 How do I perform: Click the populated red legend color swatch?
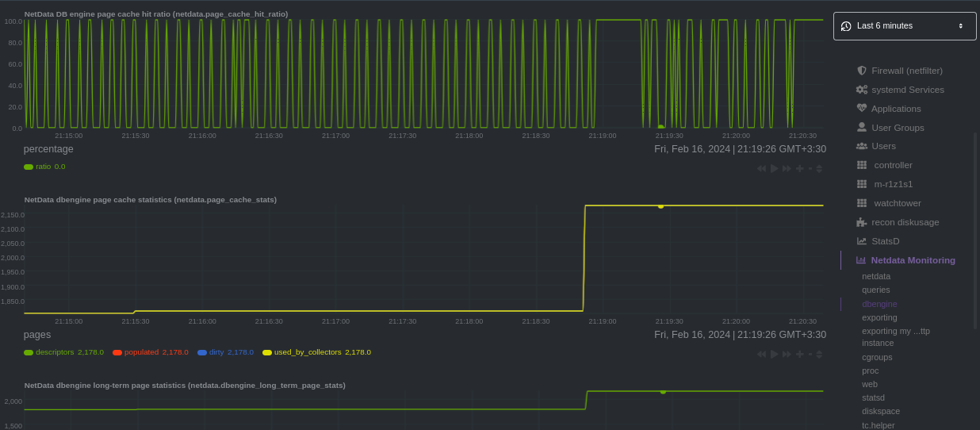point(117,352)
